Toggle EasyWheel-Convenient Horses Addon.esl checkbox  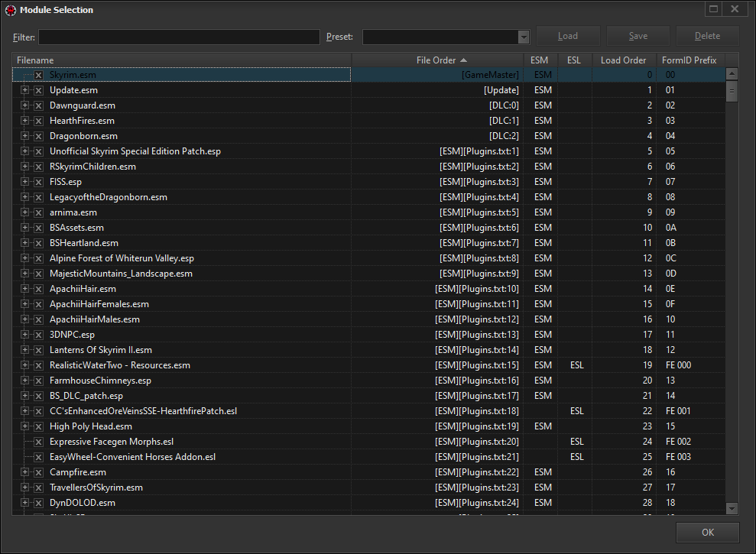point(38,457)
